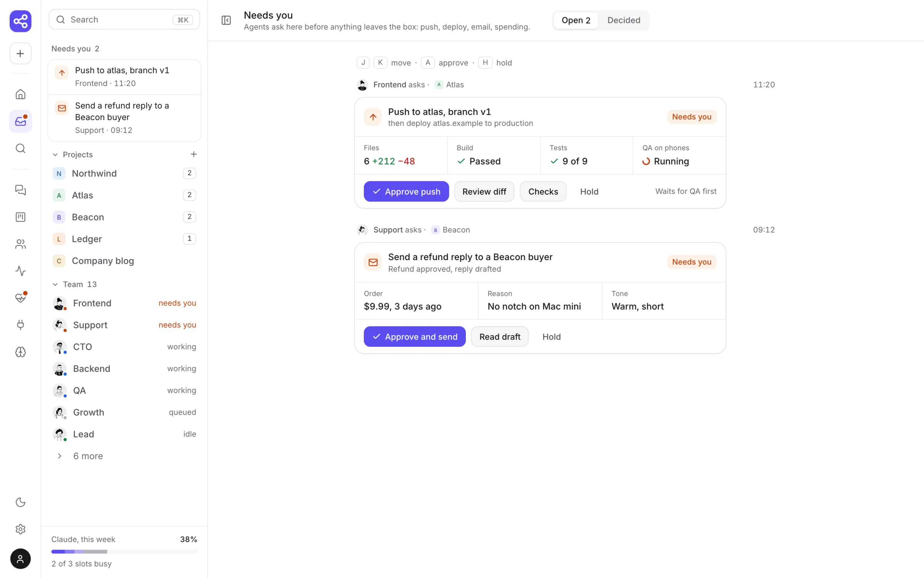This screenshot has width=924, height=578.
Task: Open the activity pulse icon
Action: click(20, 271)
